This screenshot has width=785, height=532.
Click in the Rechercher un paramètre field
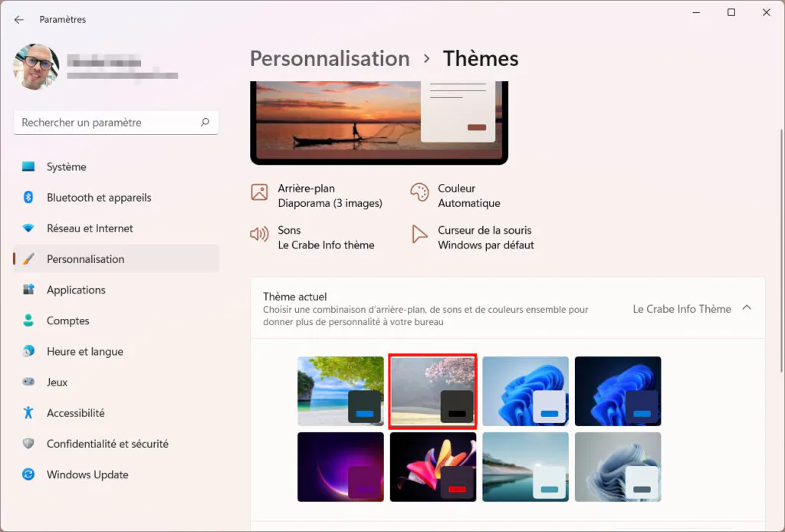click(x=117, y=123)
